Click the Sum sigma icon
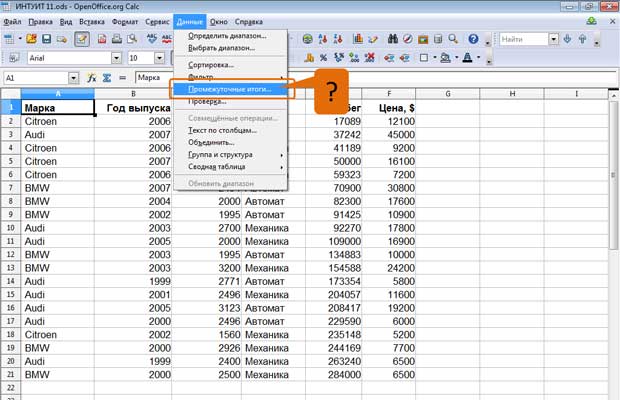The height and width of the screenshot is (400, 620). pos(107,78)
